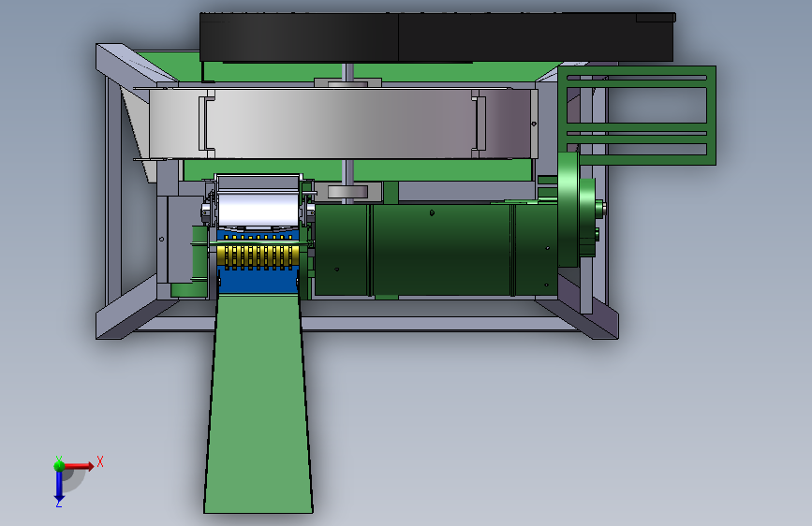Select the green slotted bracket on the right
The height and width of the screenshot is (526, 812).
[x=637, y=115]
